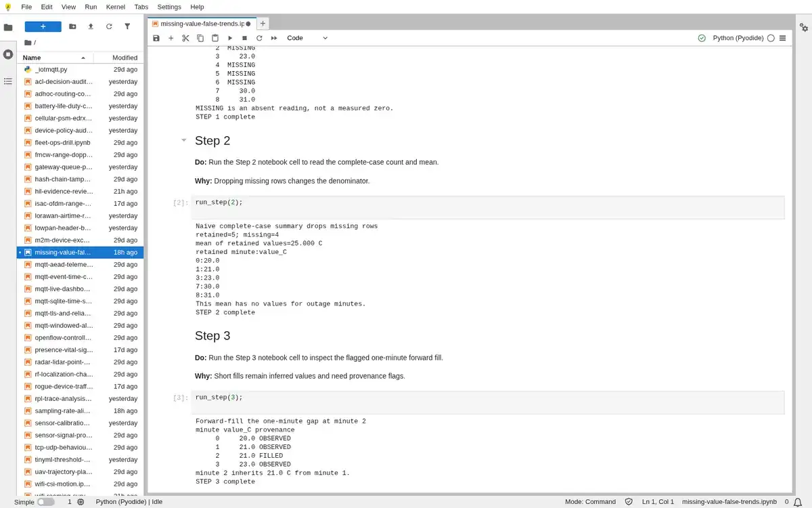Select the lorawan-airtime-r notebook file
Screen dimensions: 812x508
[x=80, y=216]
